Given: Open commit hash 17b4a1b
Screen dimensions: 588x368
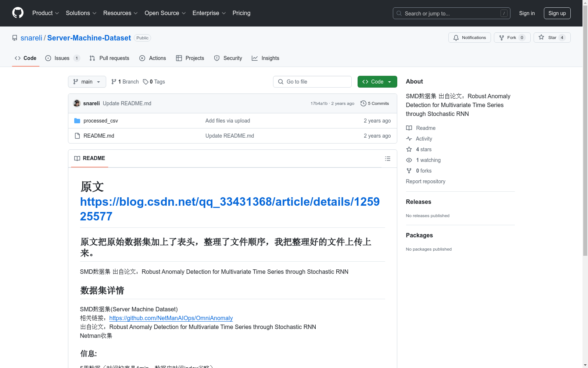Looking at the screenshot, I should [x=319, y=103].
